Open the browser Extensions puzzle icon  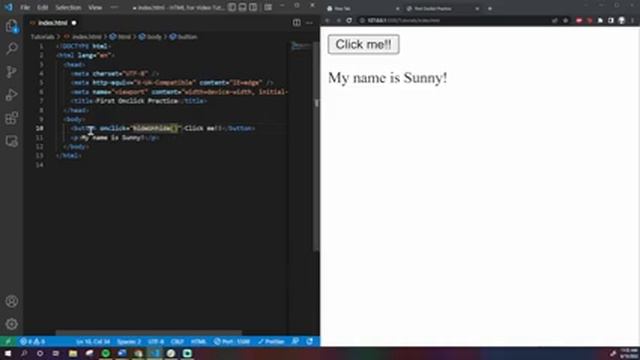(x=600, y=20)
